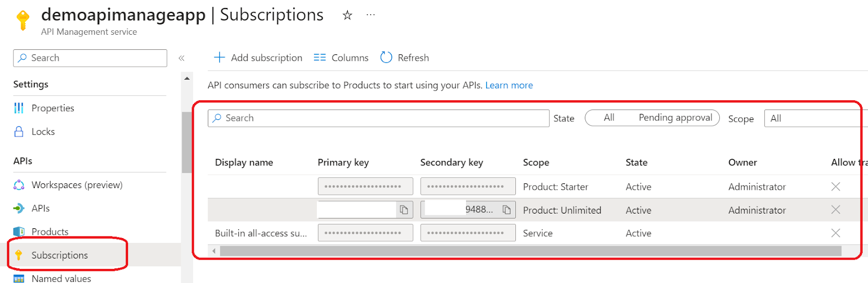
Task: Click the Primary key column header
Action: point(343,162)
